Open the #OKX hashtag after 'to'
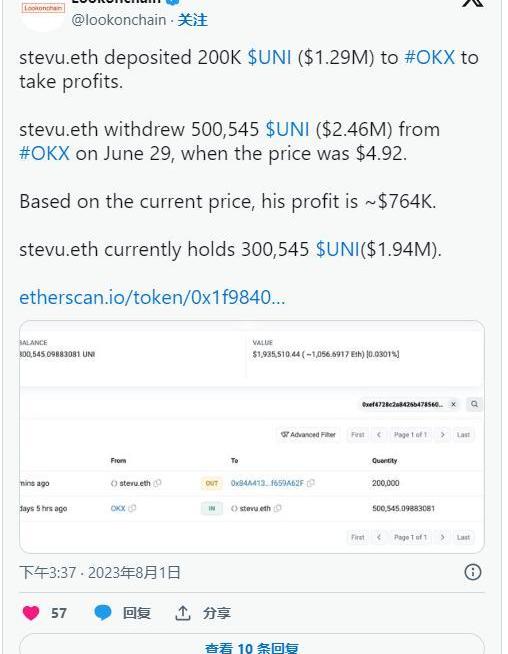This screenshot has height=654, width=508. point(430,57)
